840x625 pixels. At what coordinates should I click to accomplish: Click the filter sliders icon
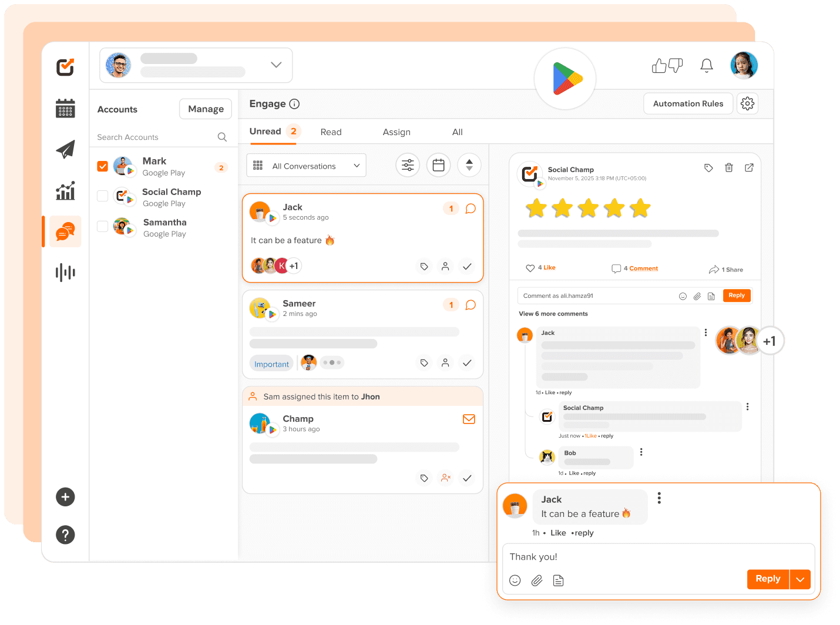pos(408,166)
